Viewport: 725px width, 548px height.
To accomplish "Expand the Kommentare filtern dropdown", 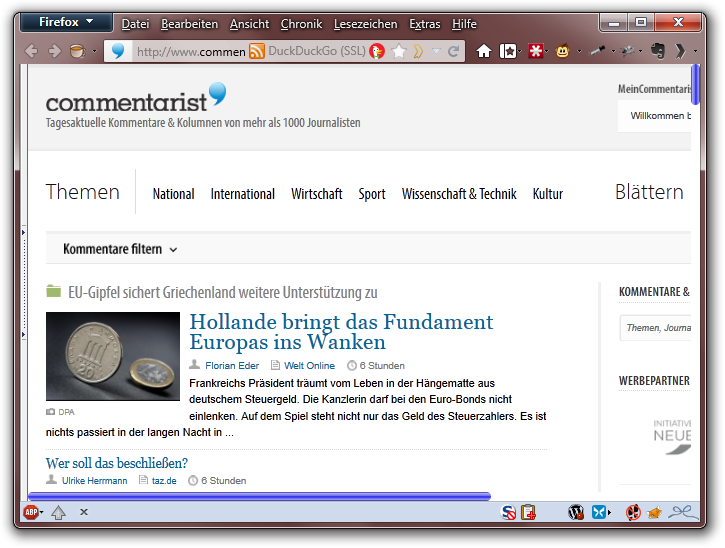I will coord(120,249).
